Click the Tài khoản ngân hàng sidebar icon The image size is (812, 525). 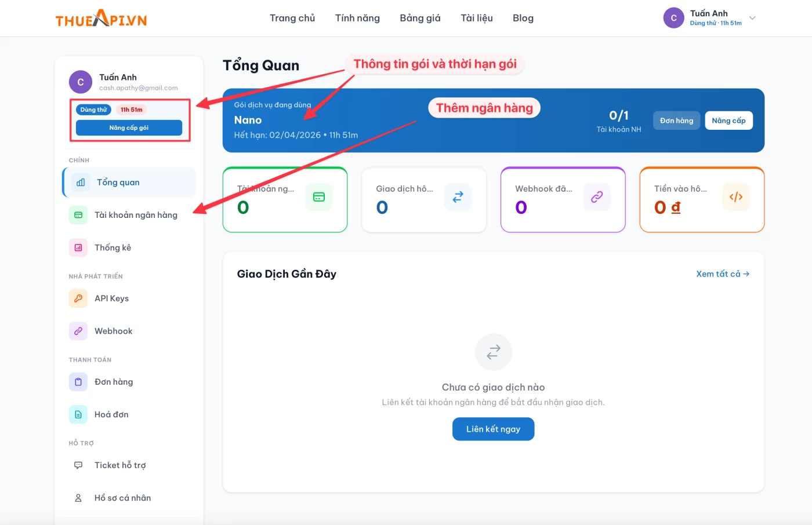(x=78, y=215)
